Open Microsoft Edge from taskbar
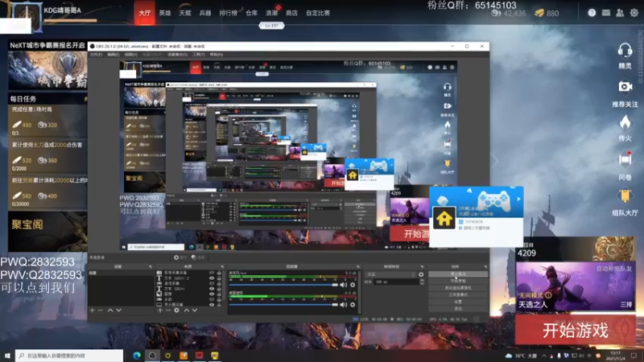Image resolution: width=644 pixels, height=362 pixels. pyautogui.click(x=136, y=356)
